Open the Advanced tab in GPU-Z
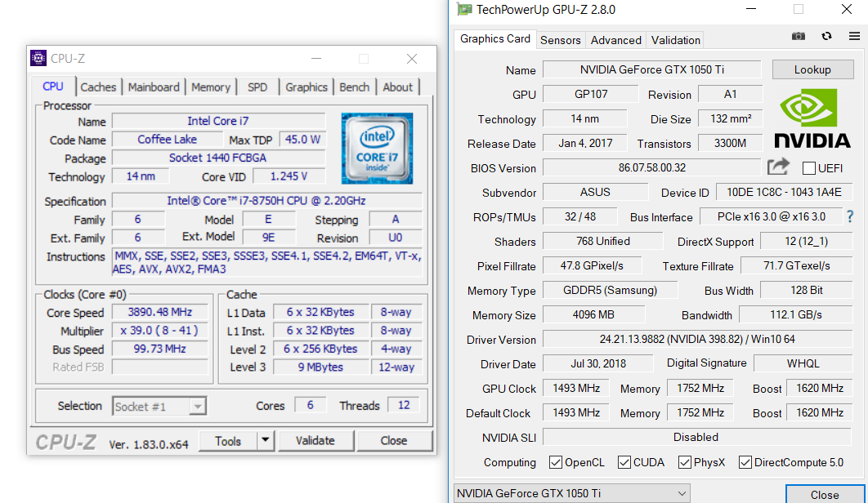868x503 pixels. [x=615, y=40]
